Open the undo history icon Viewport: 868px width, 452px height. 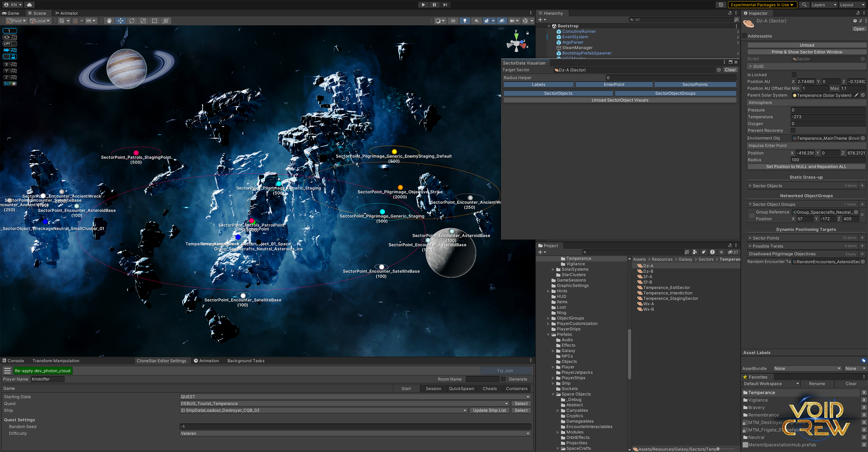[x=721, y=5]
